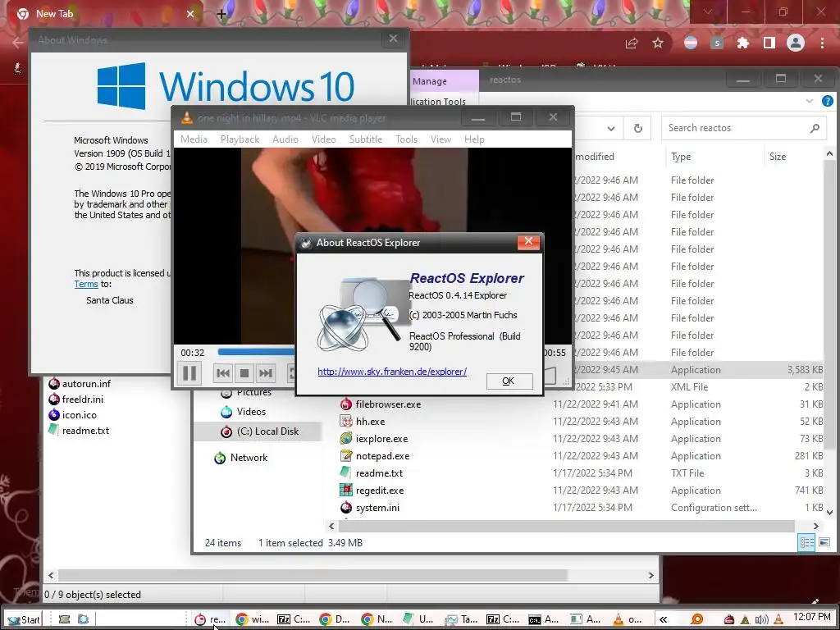Screen dimensions: 840x630
Task: Select icon.ico in back window
Action: point(73,414)
